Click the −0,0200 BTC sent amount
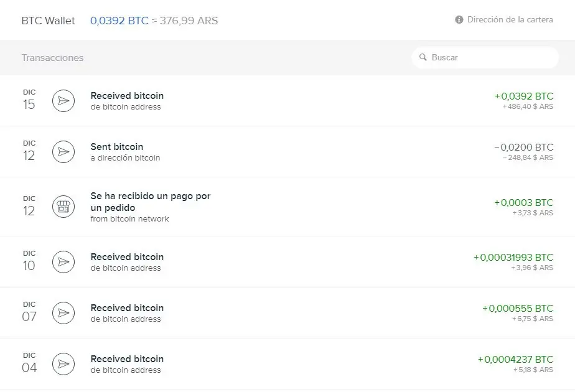This screenshot has width=575, height=392. click(x=523, y=147)
